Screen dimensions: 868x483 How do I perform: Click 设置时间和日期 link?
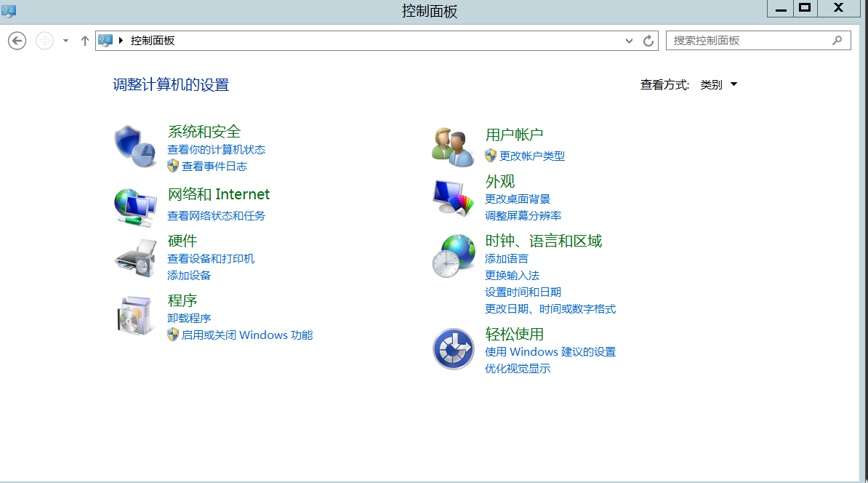523,292
